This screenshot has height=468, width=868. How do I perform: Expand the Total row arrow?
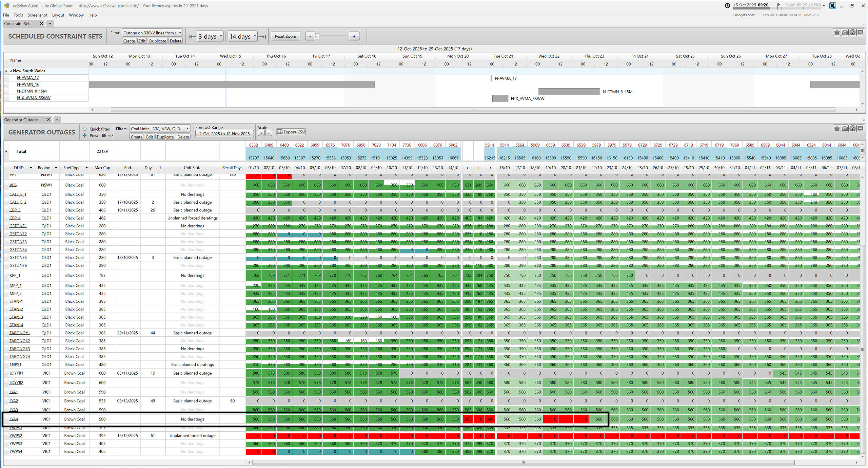(x=6, y=151)
